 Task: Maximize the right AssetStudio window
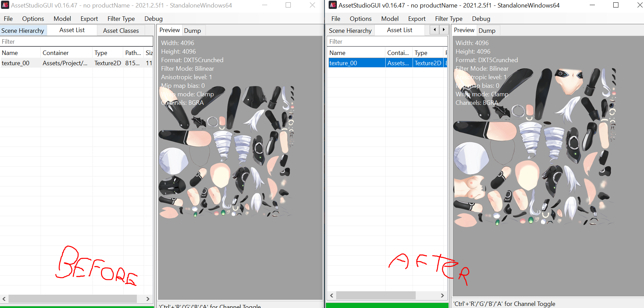pos(616,5)
